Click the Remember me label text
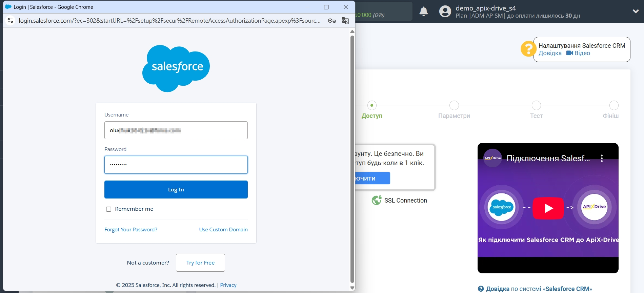 (134, 209)
